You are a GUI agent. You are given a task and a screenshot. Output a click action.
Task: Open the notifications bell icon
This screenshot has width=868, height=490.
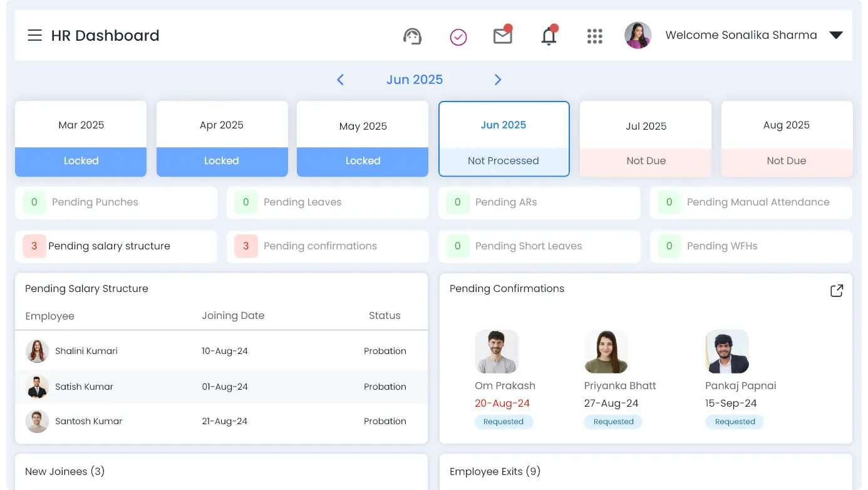pyautogui.click(x=549, y=36)
